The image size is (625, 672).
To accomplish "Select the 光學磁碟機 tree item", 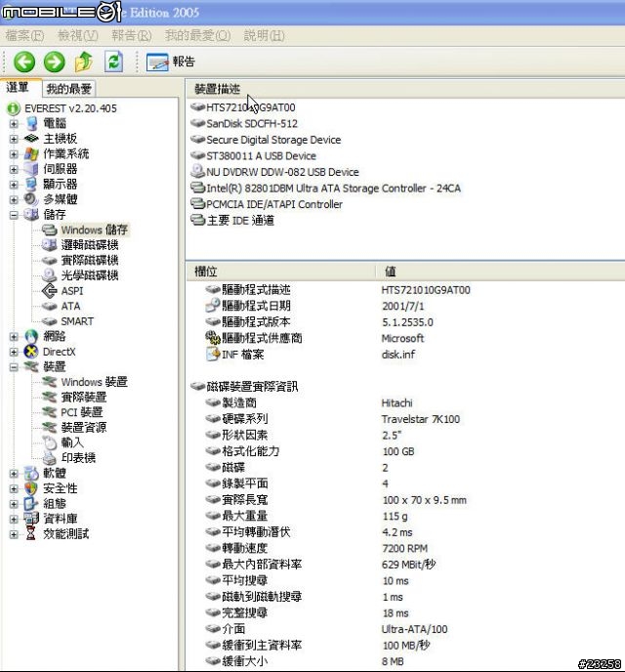I will click(x=90, y=275).
